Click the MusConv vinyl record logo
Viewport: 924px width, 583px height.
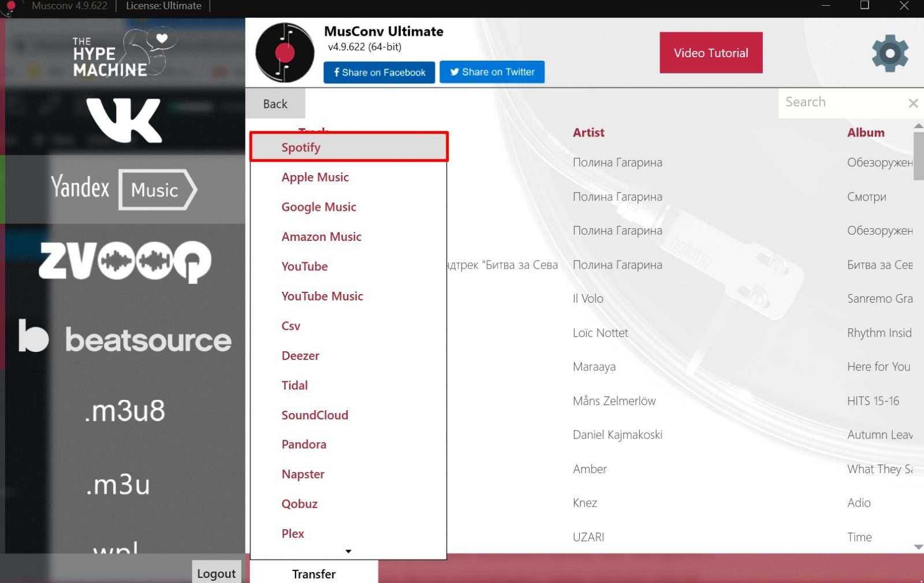coord(285,53)
